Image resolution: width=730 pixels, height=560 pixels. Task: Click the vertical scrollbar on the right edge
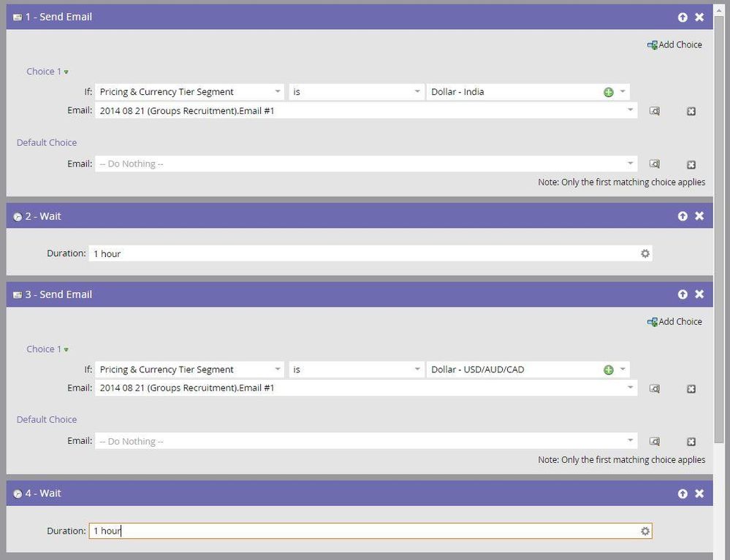(x=722, y=219)
